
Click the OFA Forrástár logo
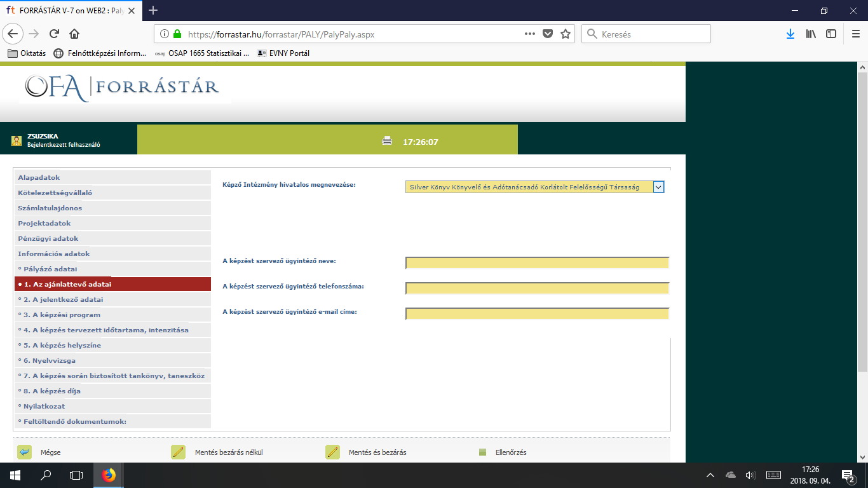(x=123, y=88)
